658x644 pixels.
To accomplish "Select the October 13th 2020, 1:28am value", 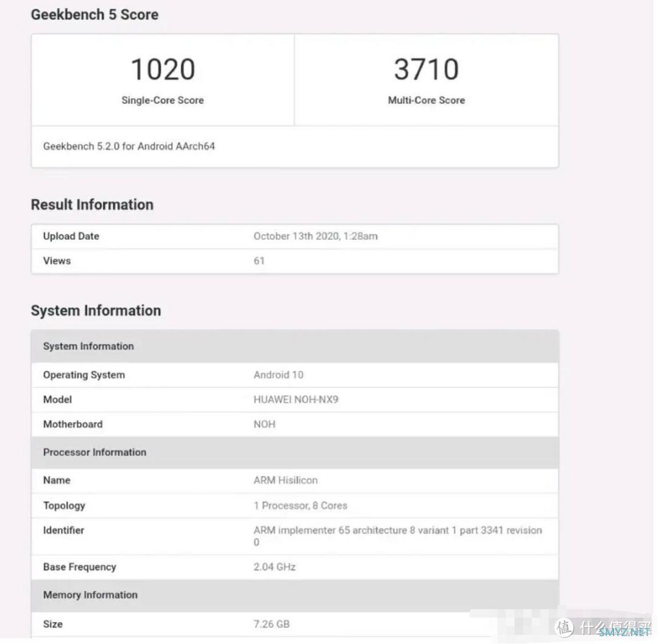I will (316, 236).
